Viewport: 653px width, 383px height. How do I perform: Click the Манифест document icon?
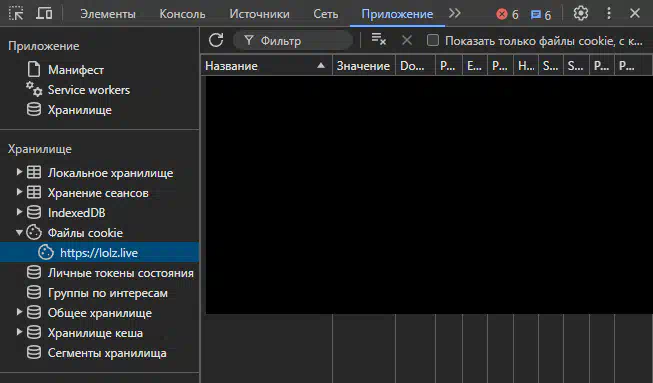(x=34, y=69)
